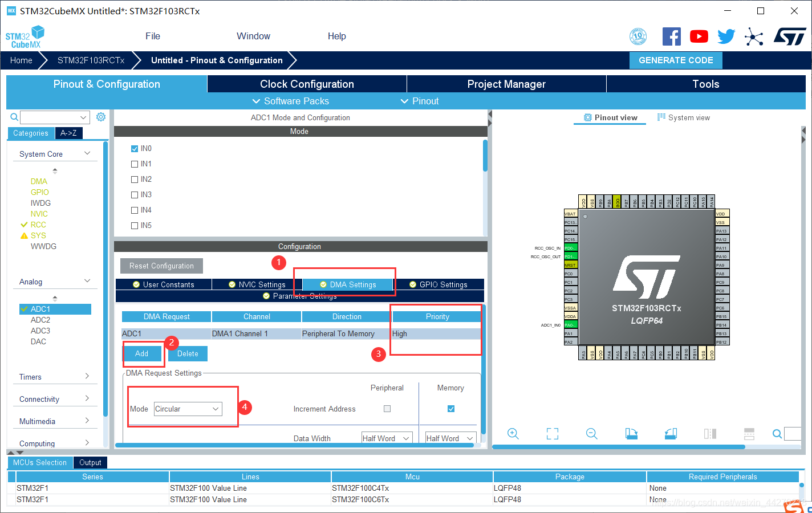
Task: Open the Window menu
Action: (253, 36)
